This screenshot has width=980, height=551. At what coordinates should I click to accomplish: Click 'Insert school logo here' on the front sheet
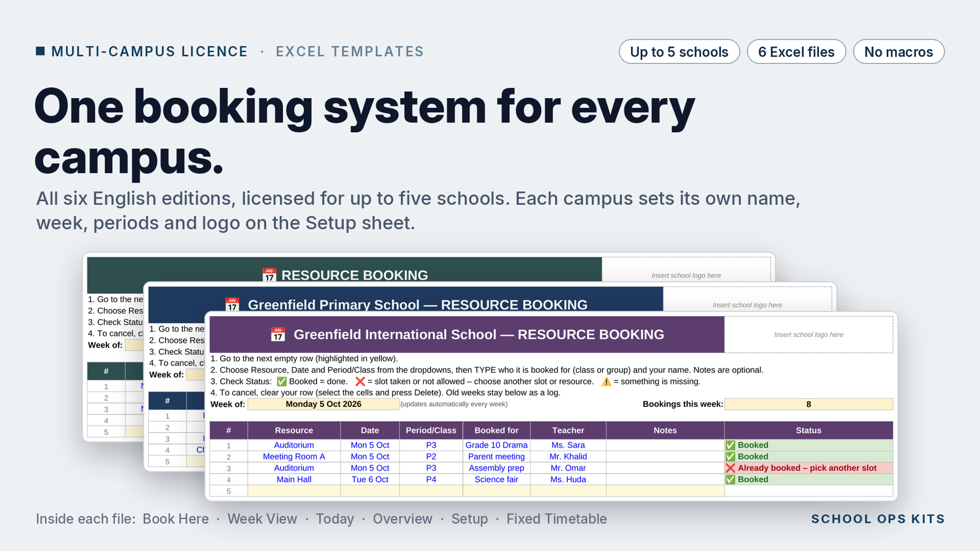pos(808,334)
